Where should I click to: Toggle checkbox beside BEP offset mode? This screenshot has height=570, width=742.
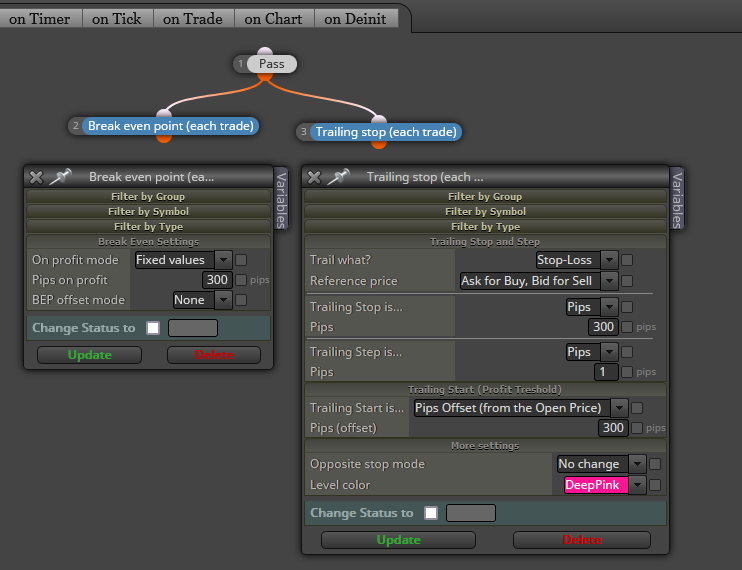tap(241, 300)
